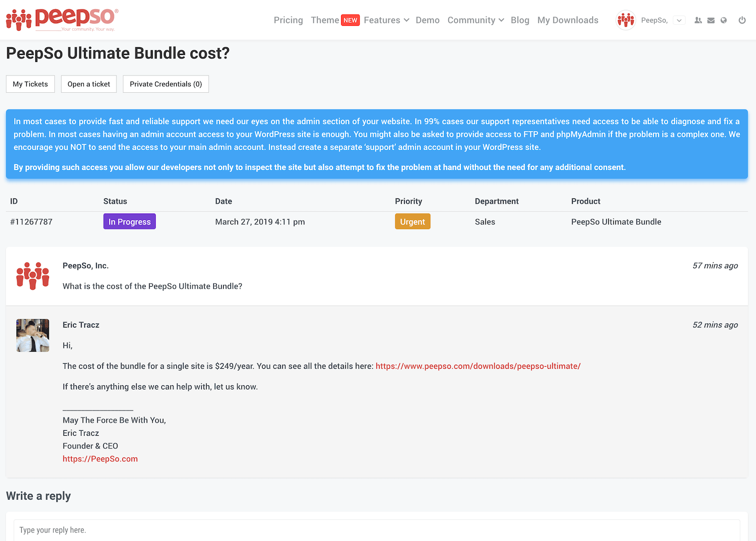Expand the Community dropdown menu
This screenshot has width=756, height=541.
(x=475, y=20)
